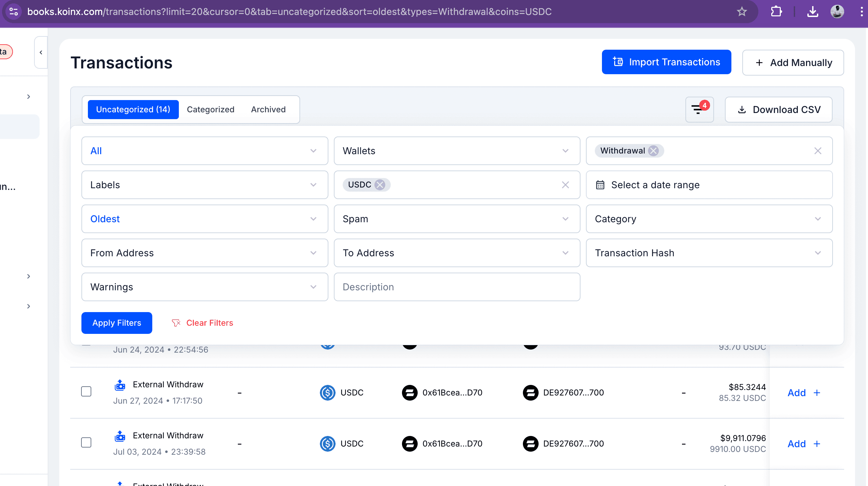Open browser downloads icon
This screenshot has width=868, height=486.
812,12
